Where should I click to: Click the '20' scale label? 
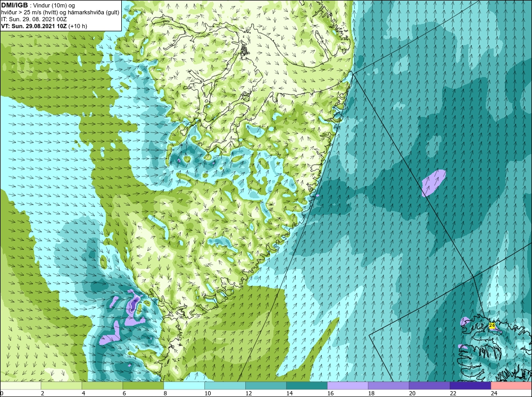click(x=412, y=393)
